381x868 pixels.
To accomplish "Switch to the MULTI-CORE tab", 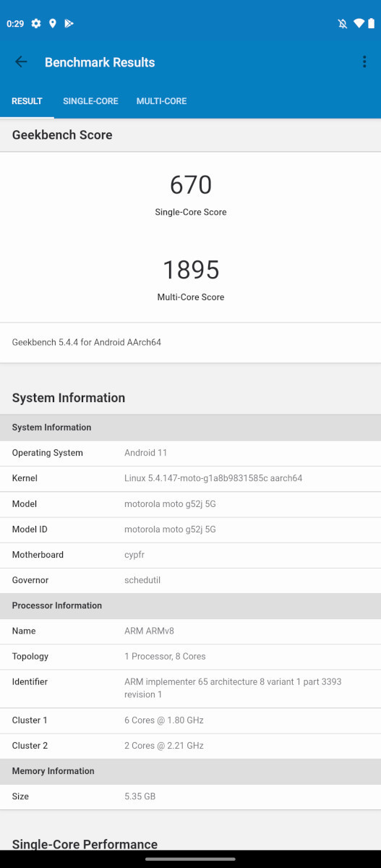I will point(161,101).
